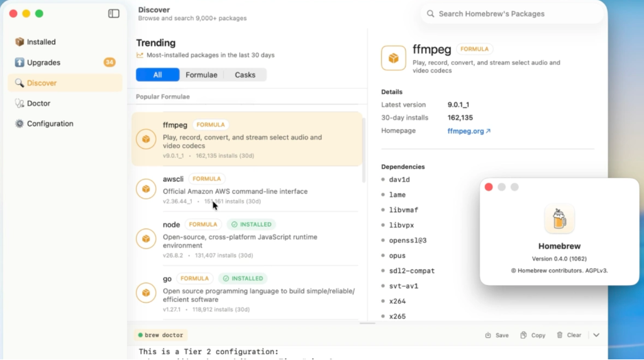Click the FORMULA badge next to awscli
This screenshot has height=360, width=644.
coord(206,179)
